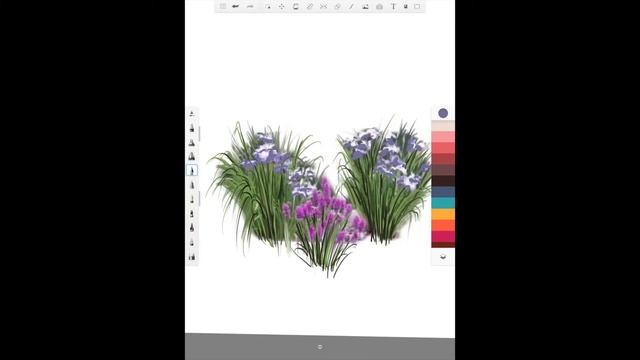Pick the pale beige color swatch
Screen dimensions: 640x360
[443, 126]
